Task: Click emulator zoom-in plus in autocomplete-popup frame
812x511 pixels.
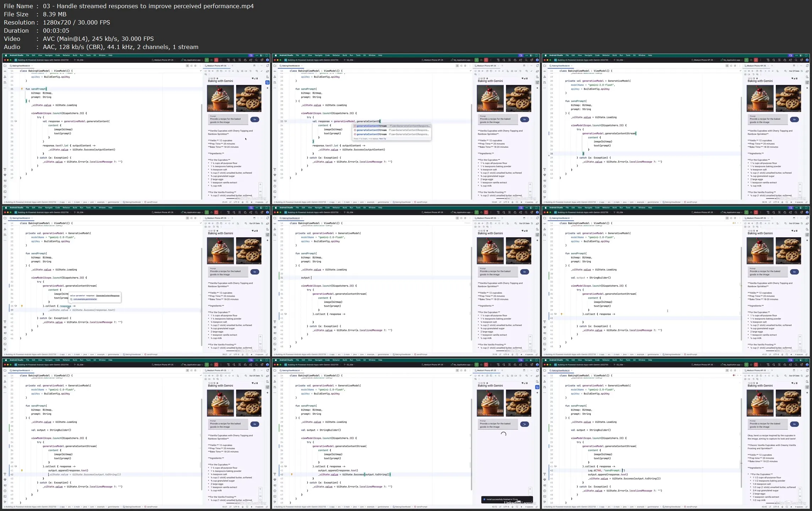Action: click(x=530, y=184)
